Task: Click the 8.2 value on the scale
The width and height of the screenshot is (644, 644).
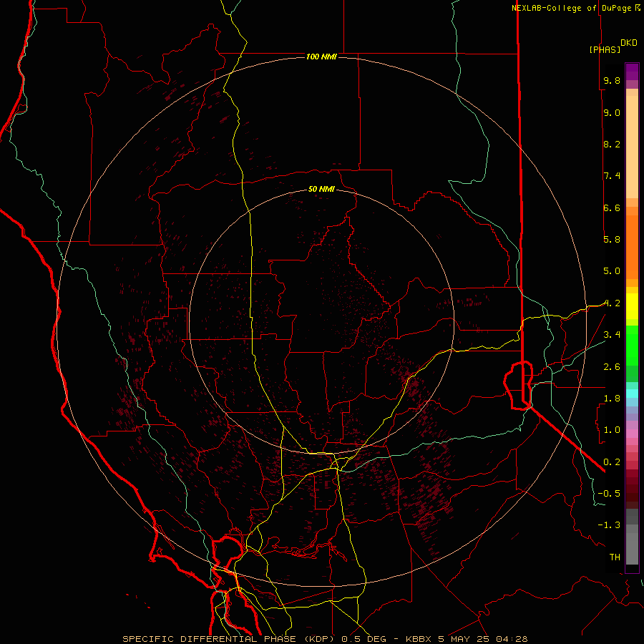Action: point(612,144)
